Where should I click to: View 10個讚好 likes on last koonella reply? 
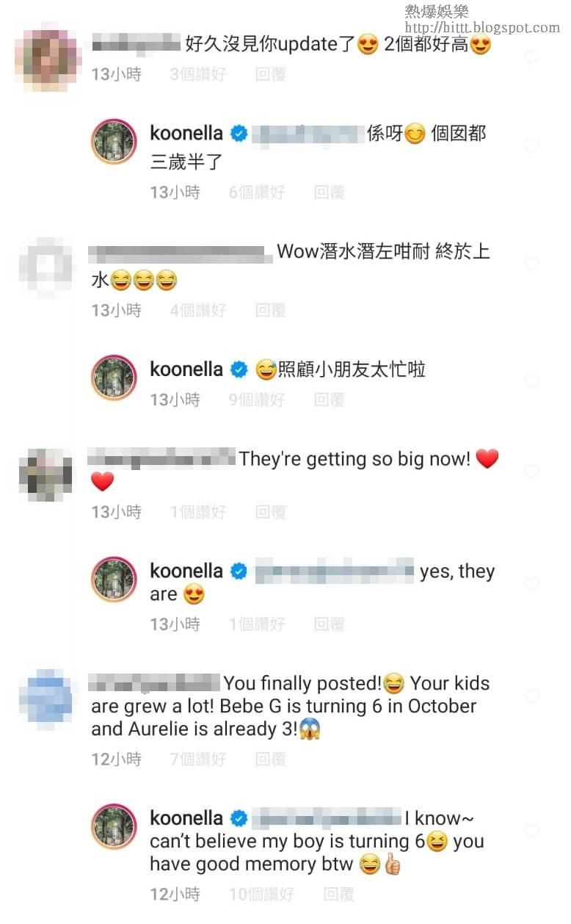tap(261, 894)
